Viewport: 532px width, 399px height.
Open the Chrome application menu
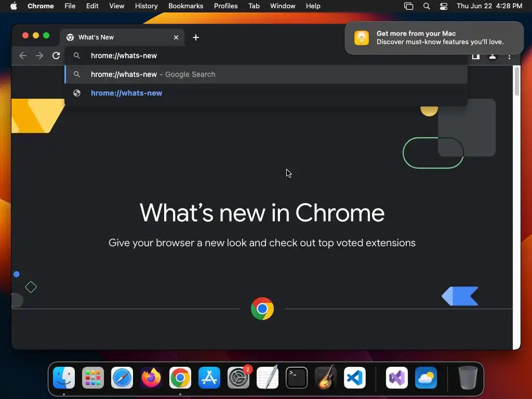coord(41,6)
